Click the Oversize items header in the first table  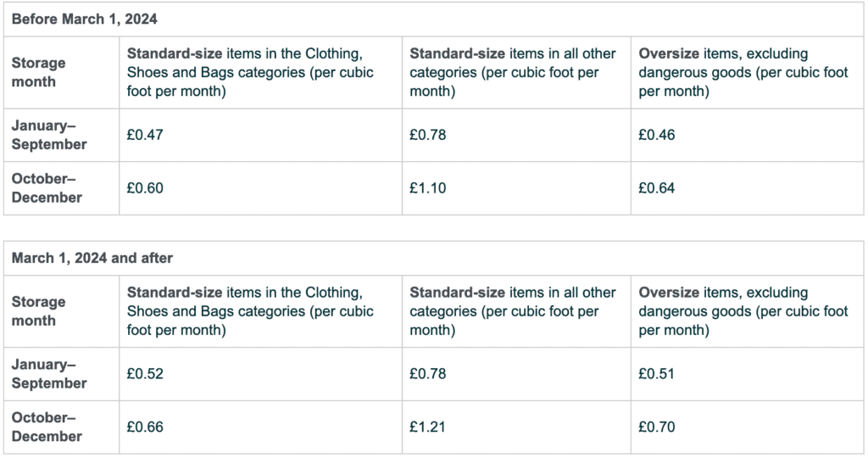coord(743,73)
